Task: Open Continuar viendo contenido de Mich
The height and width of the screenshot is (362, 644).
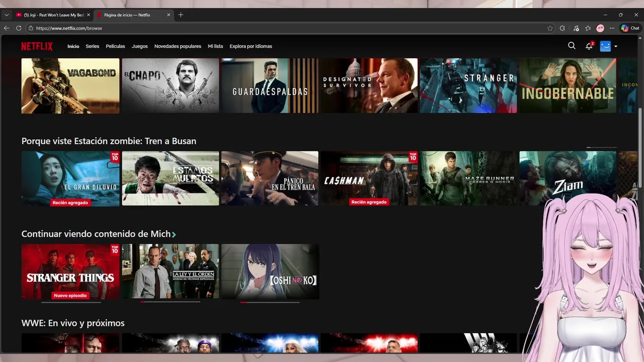Action: [96, 234]
